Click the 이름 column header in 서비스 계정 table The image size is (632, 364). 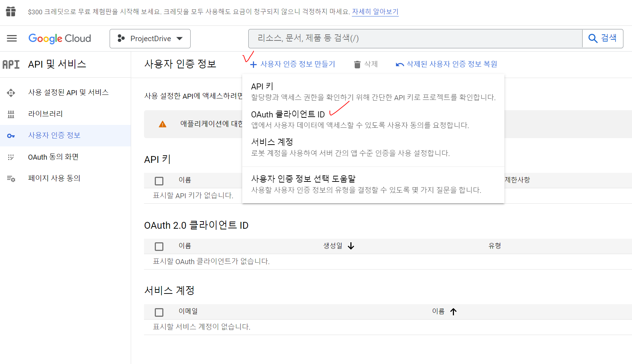(x=438, y=311)
